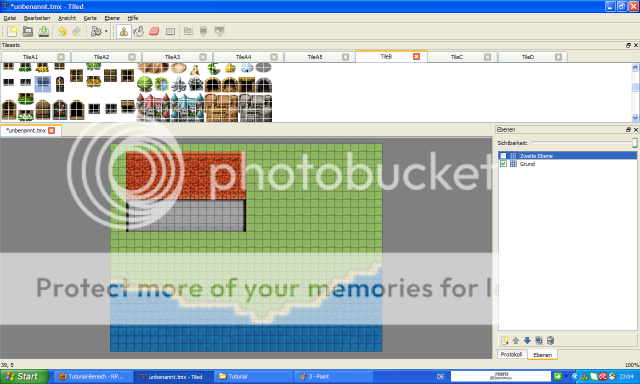Switch to the TileA3 tileset tab
The height and width of the screenshot is (384, 640).
[x=172, y=57]
